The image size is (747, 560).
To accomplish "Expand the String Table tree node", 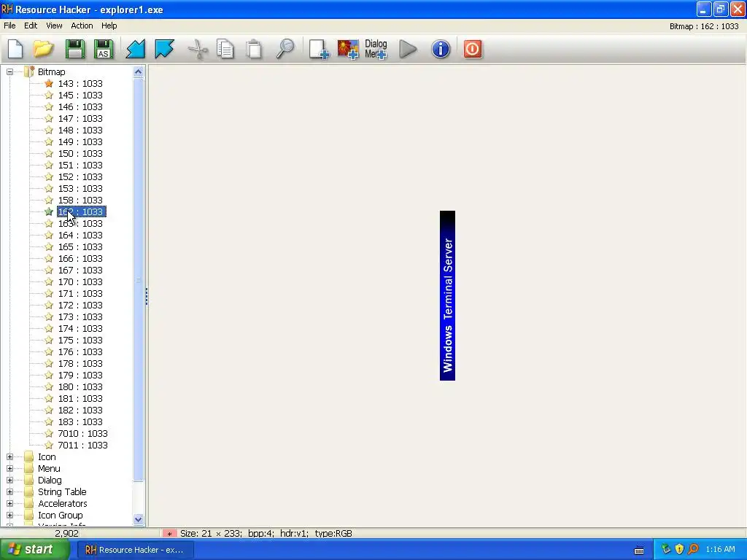I will coord(9,492).
